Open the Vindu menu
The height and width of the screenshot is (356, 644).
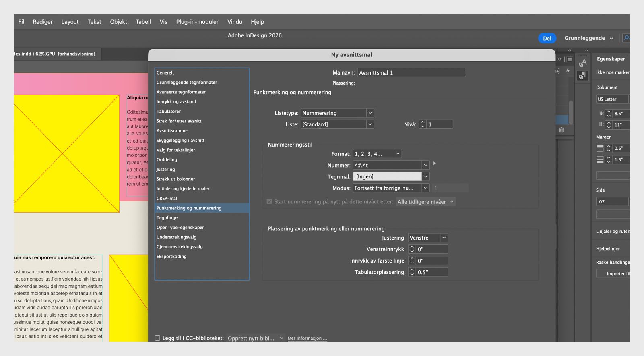tap(235, 22)
